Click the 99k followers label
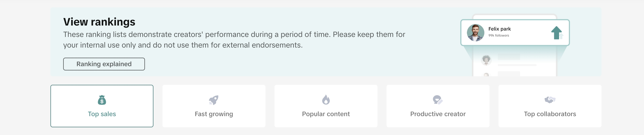Screen dimensions: 644x135 [x=499, y=36]
